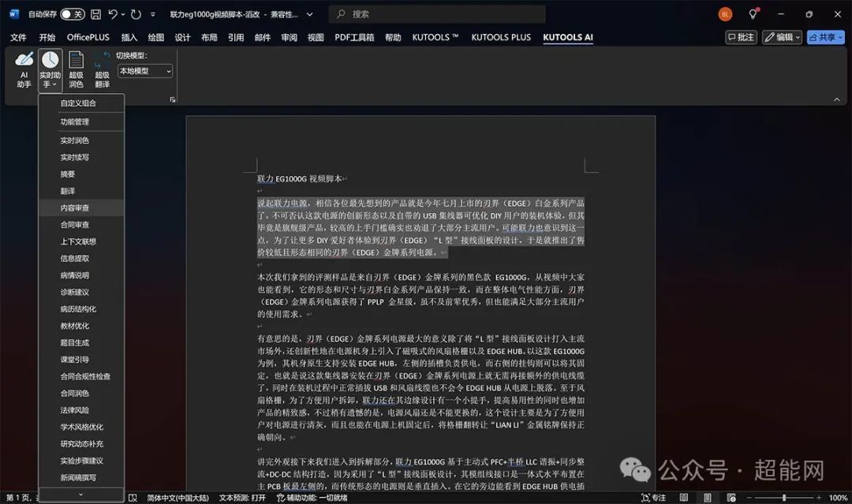
Task: Click the 100% zoom level
Action: (x=838, y=498)
